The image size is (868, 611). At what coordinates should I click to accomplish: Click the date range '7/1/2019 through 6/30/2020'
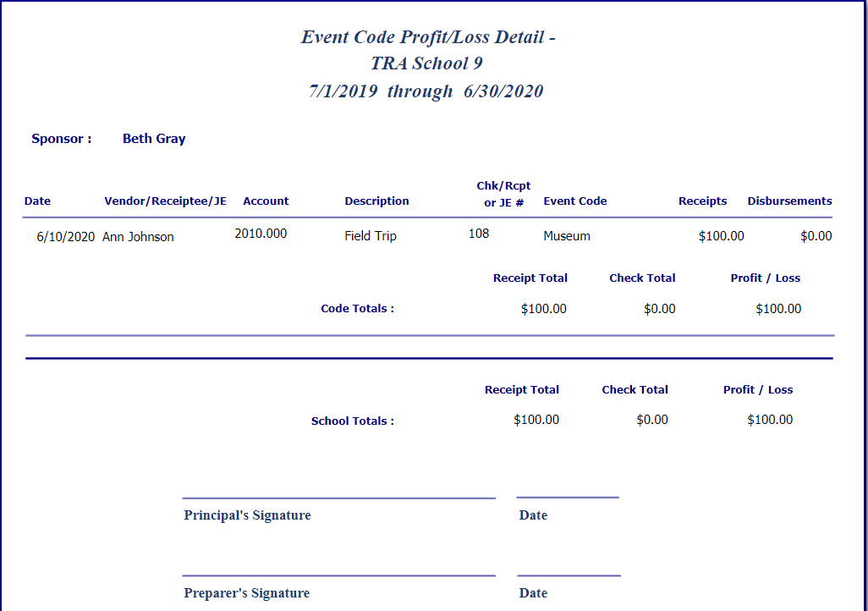[426, 91]
